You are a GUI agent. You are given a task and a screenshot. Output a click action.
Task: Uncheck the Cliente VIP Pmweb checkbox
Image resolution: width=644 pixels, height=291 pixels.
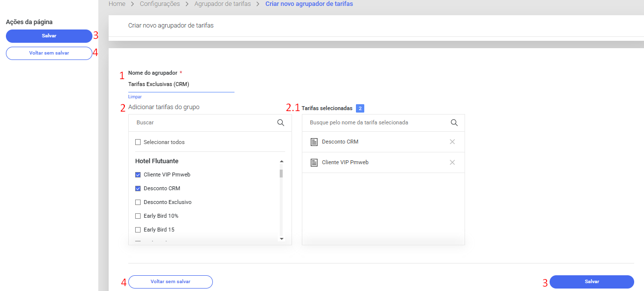(138, 175)
